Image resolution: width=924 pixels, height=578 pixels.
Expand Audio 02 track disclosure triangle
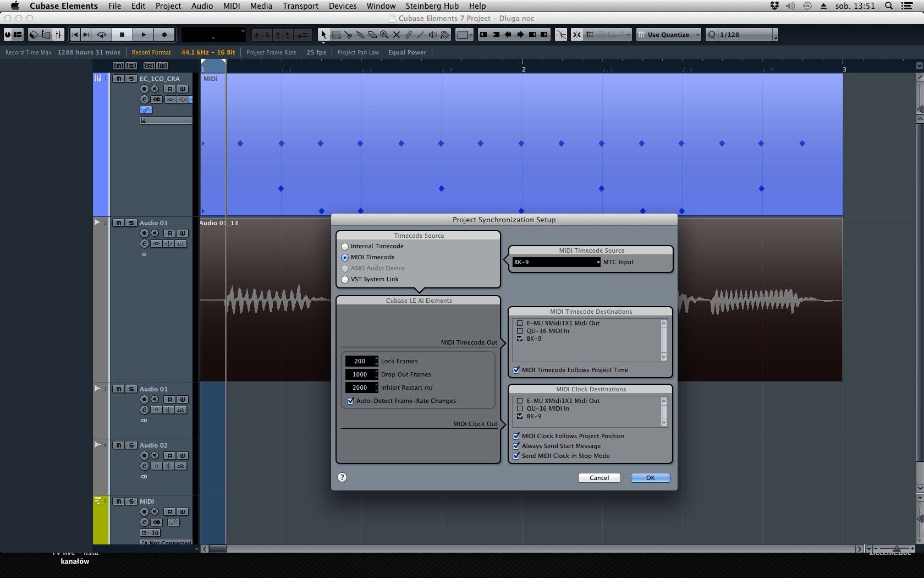point(97,445)
